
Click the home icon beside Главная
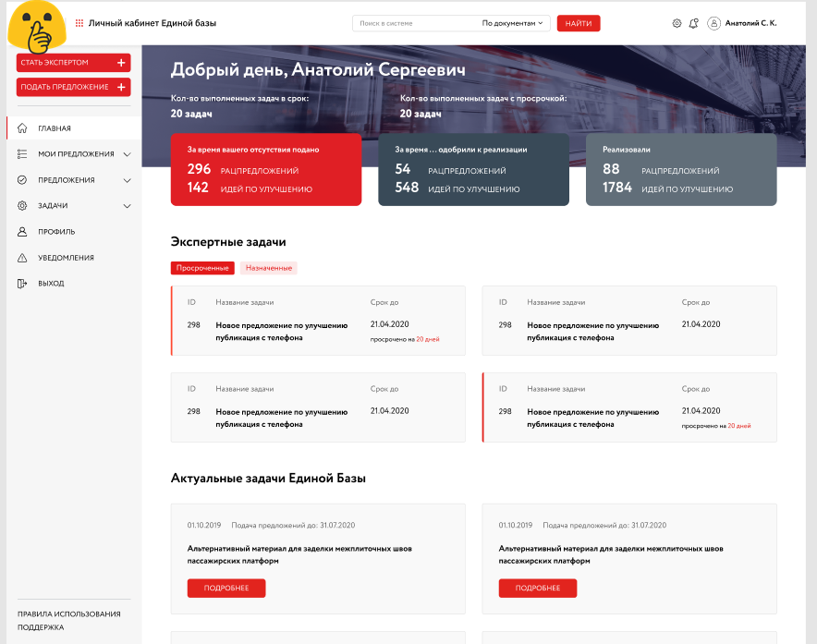point(22,128)
